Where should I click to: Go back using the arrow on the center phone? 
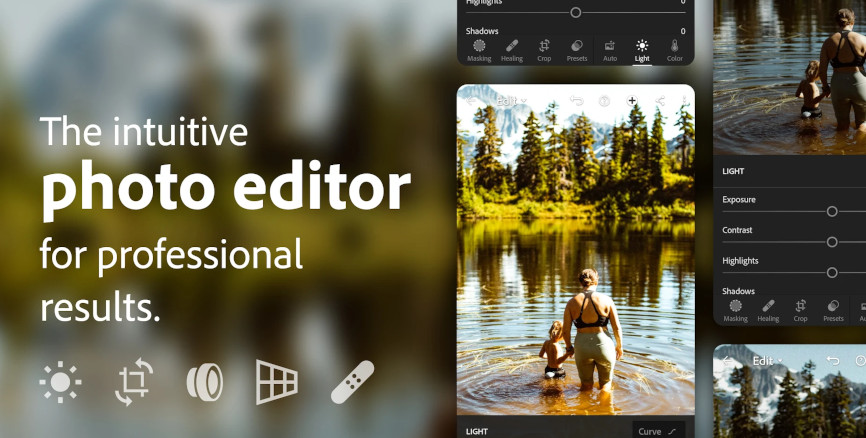pos(471,101)
